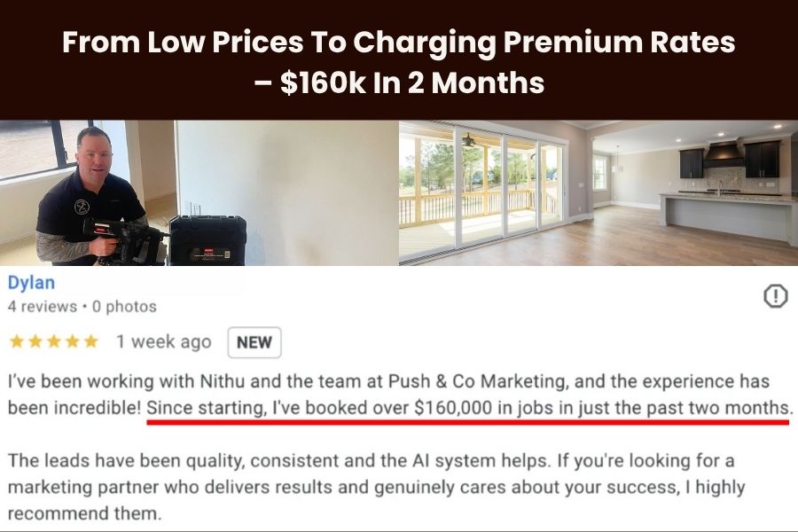Image resolution: width=798 pixels, height=532 pixels.
Task: Click the red-underlined $160,000 sentence
Action: [x=469, y=408]
